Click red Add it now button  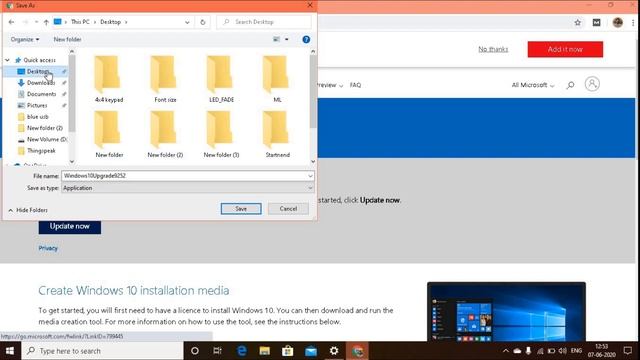pos(565,49)
